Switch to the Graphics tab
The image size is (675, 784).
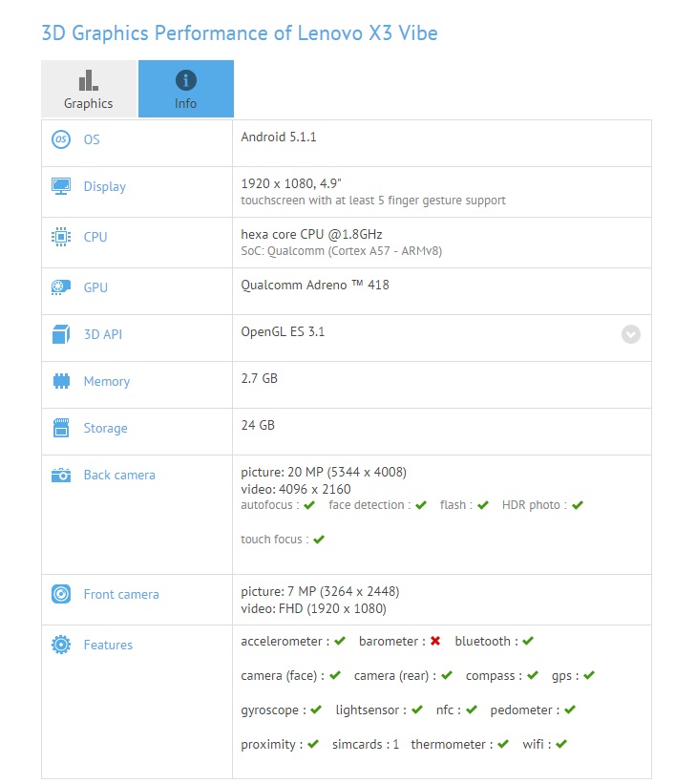(89, 90)
